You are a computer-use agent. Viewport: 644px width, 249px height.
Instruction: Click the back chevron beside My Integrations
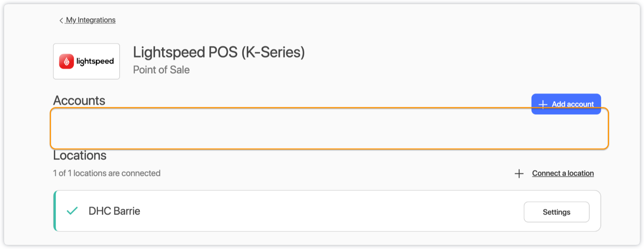pos(61,20)
